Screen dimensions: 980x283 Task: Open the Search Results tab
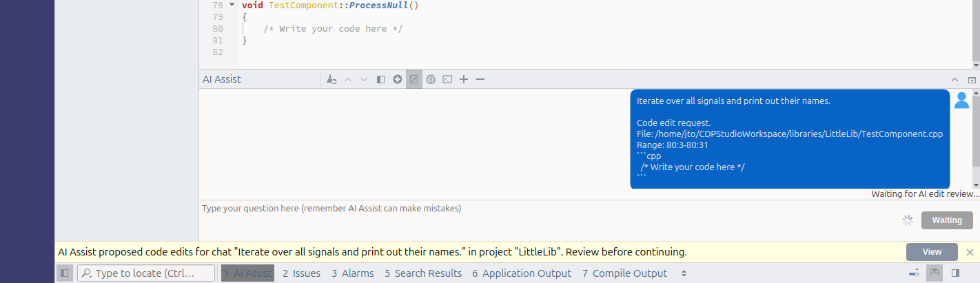[x=423, y=273]
